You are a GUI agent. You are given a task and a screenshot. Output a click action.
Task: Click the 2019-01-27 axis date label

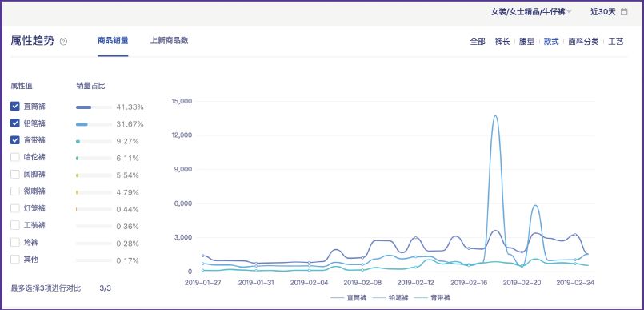[202, 283]
